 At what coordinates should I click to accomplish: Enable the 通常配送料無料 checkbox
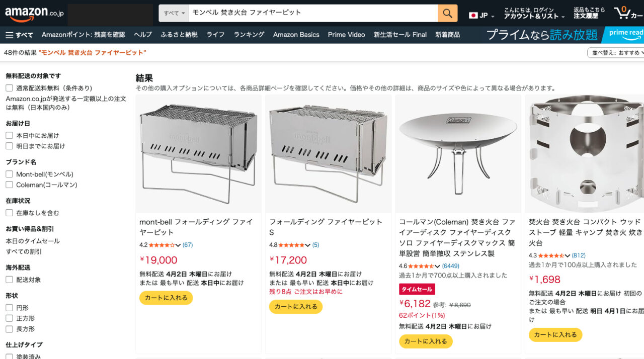9,88
